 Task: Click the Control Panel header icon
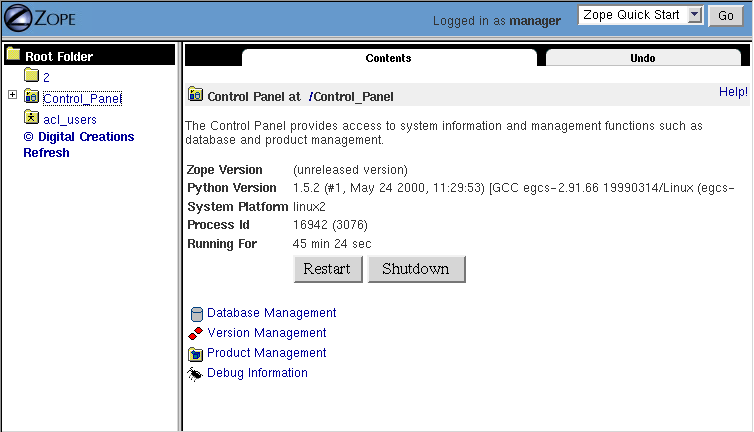[195, 96]
